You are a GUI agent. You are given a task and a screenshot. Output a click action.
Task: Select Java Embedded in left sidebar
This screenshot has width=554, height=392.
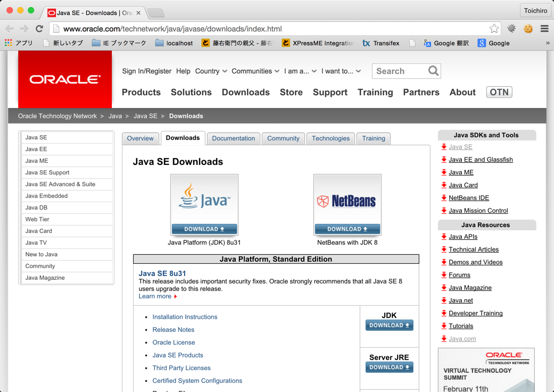click(67, 196)
